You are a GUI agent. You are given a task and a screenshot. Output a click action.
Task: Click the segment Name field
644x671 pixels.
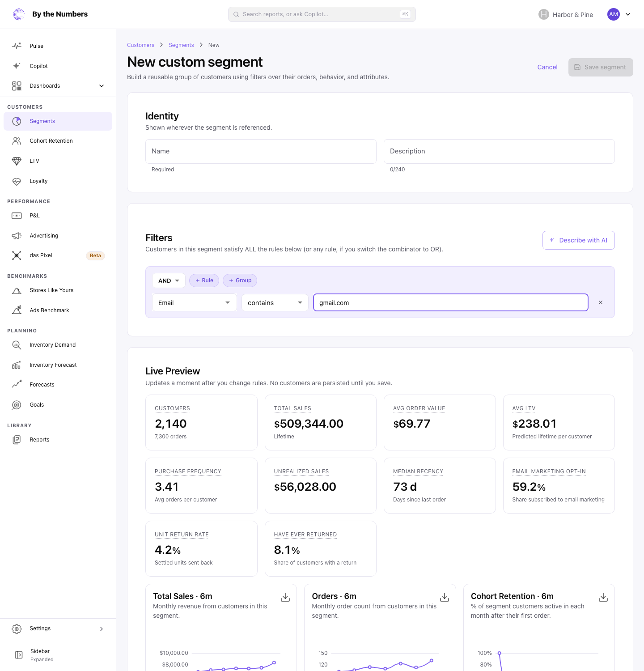[x=261, y=151]
